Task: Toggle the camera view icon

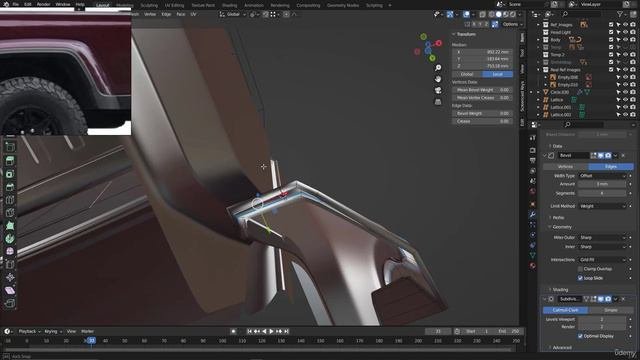Action: point(438,90)
